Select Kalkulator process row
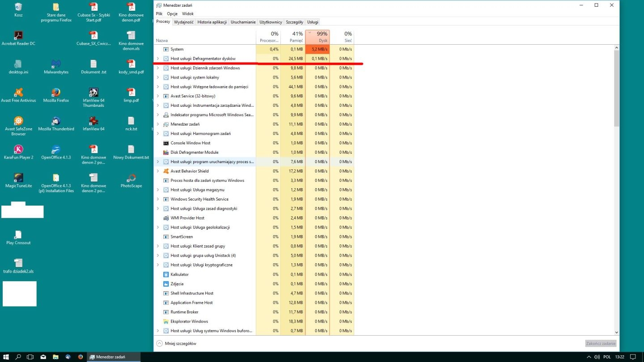Viewport: 644px width, 362px height. (254, 274)
